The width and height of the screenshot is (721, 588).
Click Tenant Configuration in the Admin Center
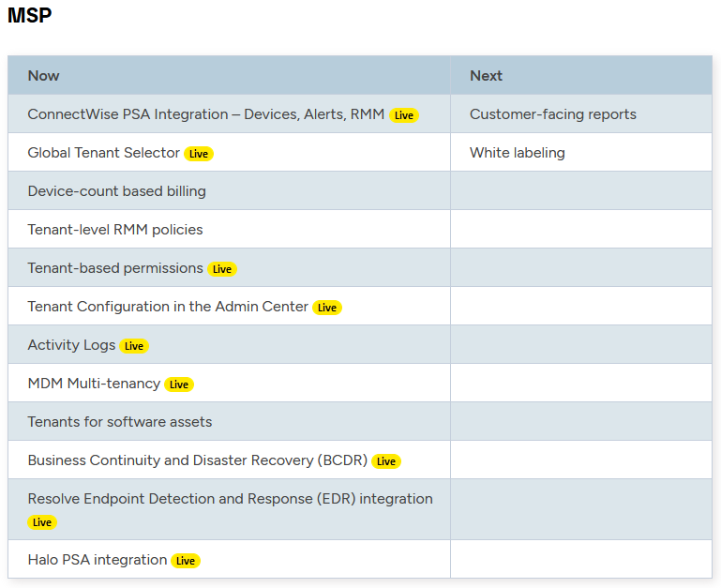pos(168,307)
